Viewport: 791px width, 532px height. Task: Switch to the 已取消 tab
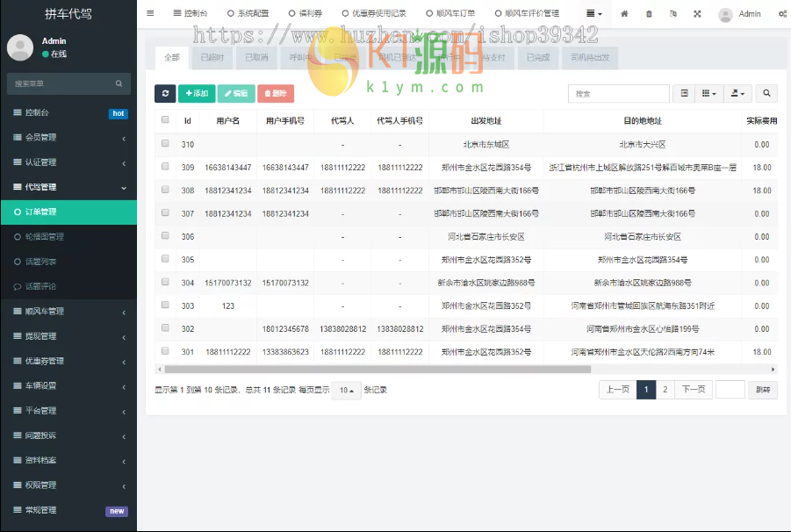click(x=256, y=57)
